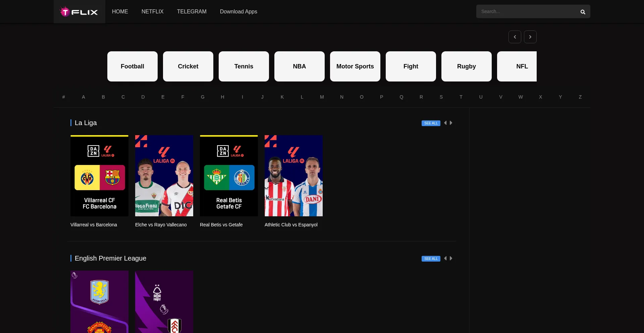The width and height of the screenshot is (644, 333).
Task: Select the Motor Sports category
Action: pos(355,66)
